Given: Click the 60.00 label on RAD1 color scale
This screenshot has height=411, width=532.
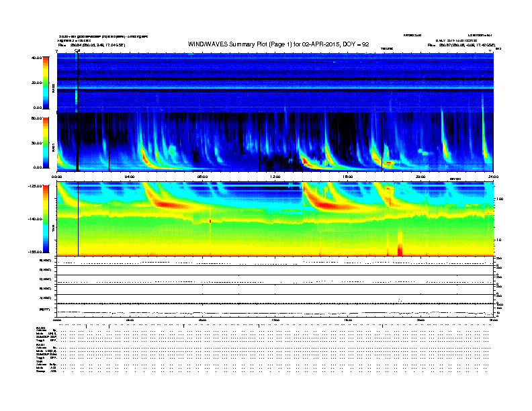Looking at the screenshot, I should [x=36, y=118].
